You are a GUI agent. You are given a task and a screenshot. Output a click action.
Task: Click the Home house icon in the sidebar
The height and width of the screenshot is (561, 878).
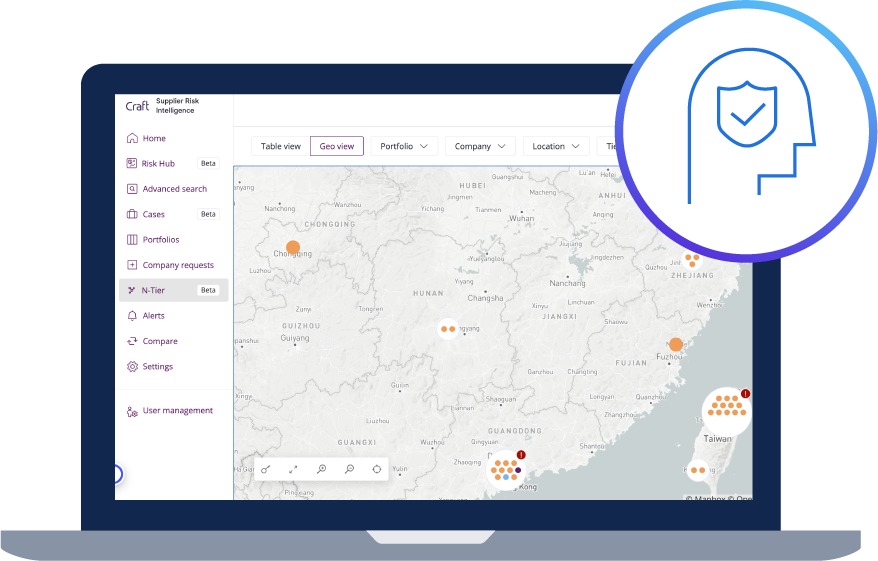click(132, 138)
